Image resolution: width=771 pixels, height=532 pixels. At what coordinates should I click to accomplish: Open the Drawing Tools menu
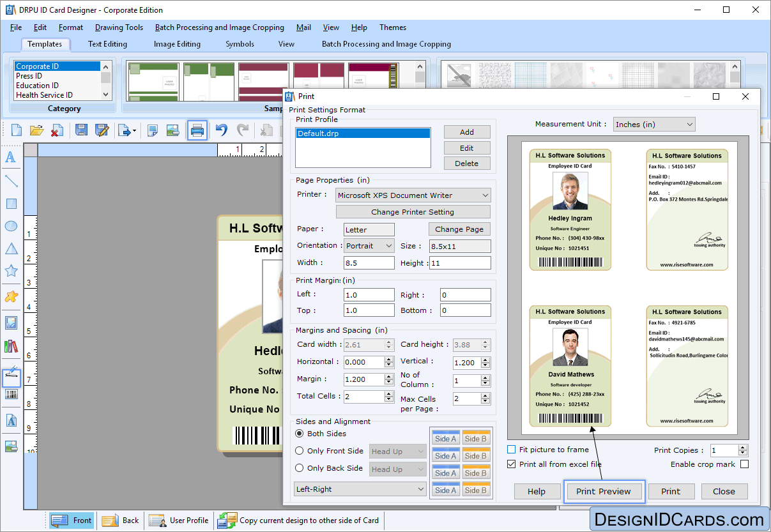119,27
